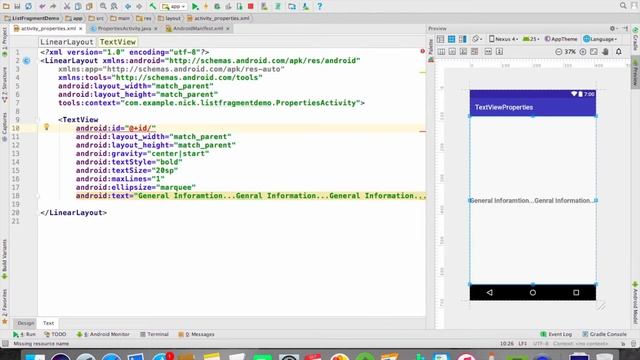Open the Android Monitor tool window
The height and width of the screenshot is (360, 640).
[103, 334]
